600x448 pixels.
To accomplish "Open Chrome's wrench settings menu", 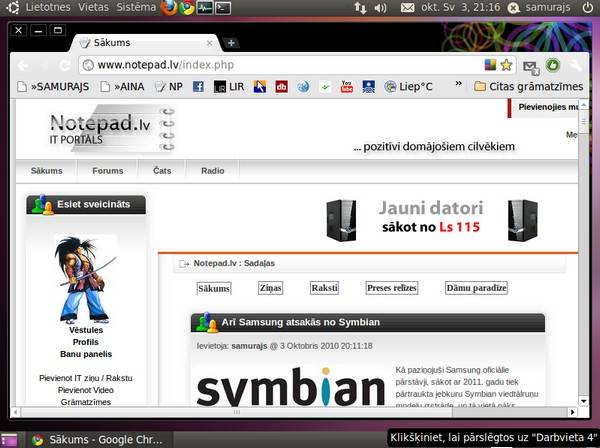I will [575, 66].
